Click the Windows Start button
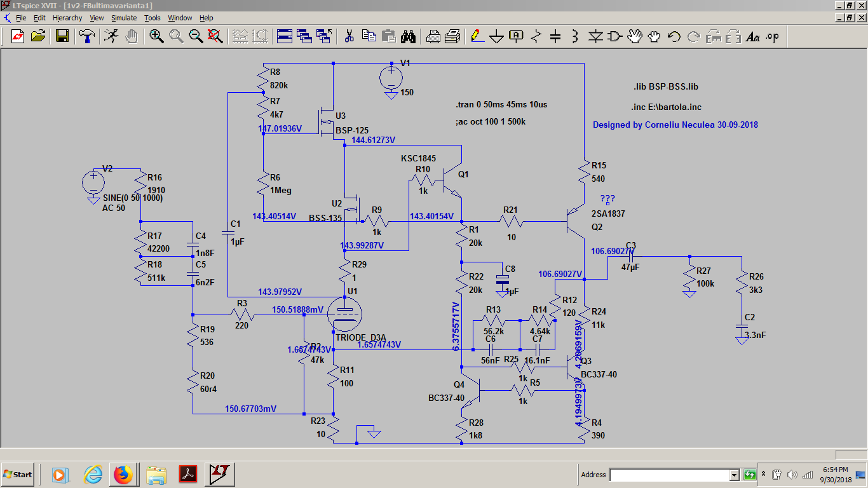Viewport: 868px width, 488px height. 17,474
